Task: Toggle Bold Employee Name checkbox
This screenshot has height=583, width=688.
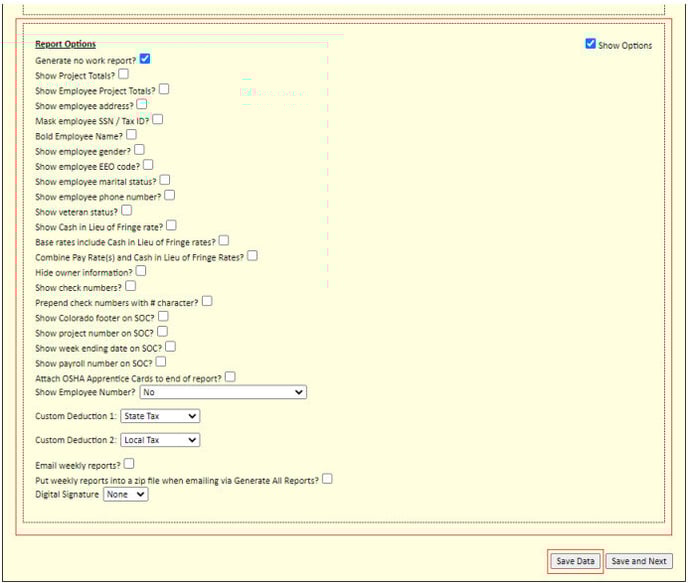Action: [131, 135]
